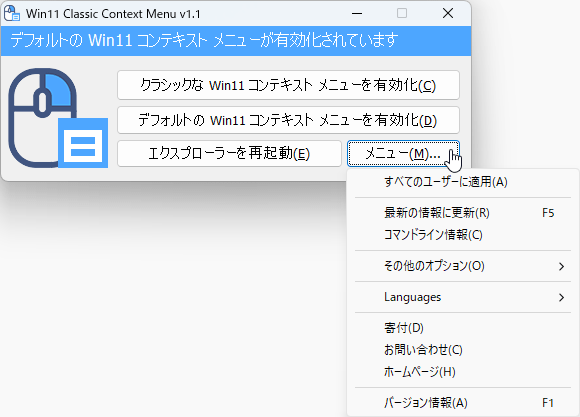Close the Win11 Classic Context Menu window
Screen dimensions: 580x417
point(448,14)
